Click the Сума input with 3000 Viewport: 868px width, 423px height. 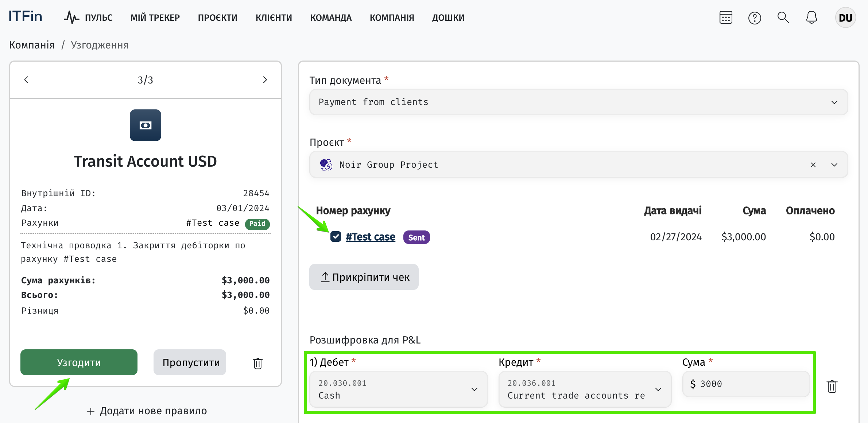(746, 384)
